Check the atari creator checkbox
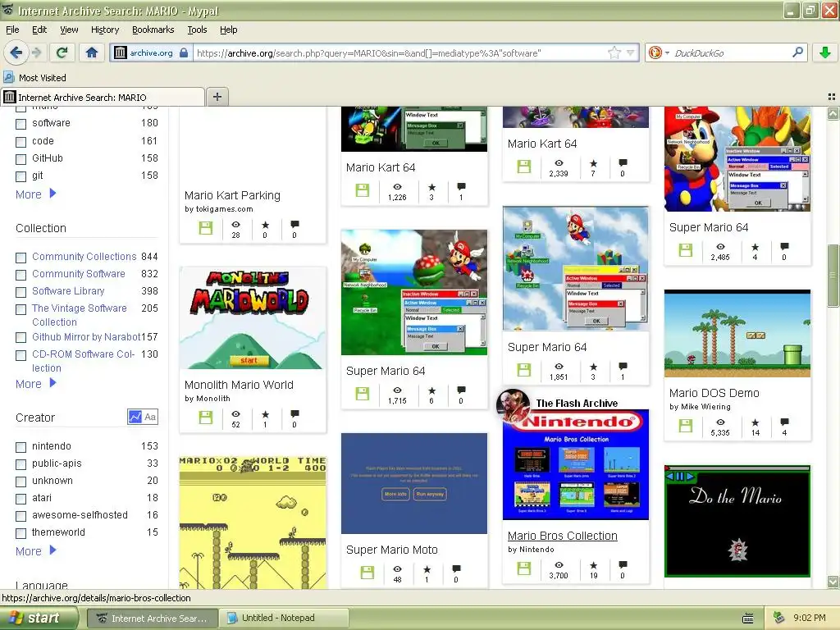The image size is (840, 630). 21,499
